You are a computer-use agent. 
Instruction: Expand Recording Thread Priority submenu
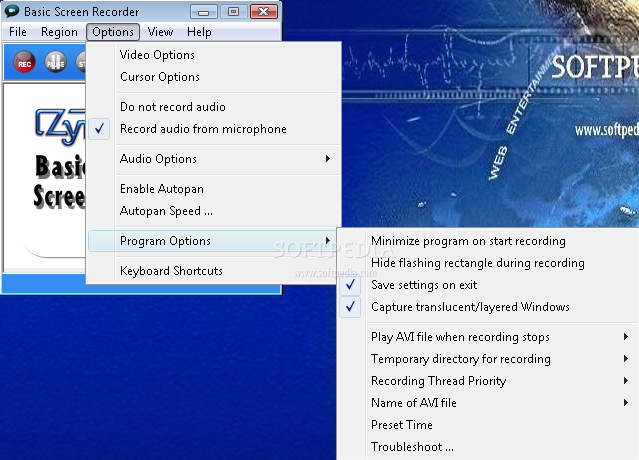(x=489, y=381)
